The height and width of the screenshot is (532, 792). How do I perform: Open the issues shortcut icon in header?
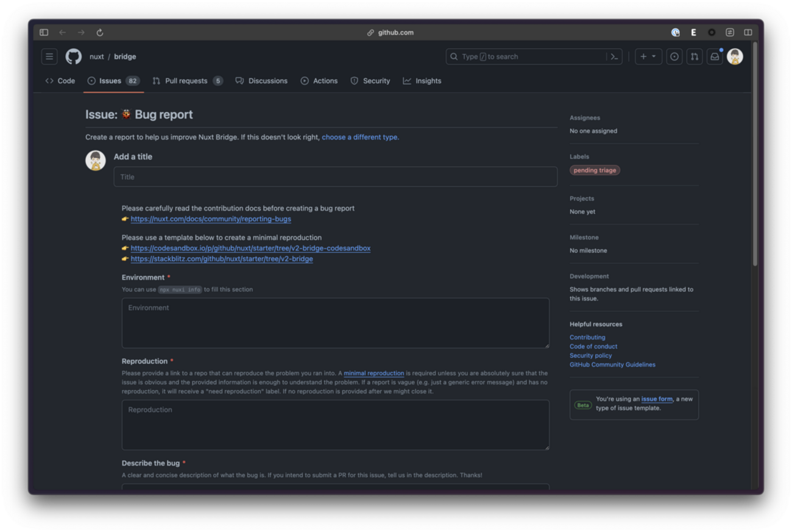[x=674, y=57]
